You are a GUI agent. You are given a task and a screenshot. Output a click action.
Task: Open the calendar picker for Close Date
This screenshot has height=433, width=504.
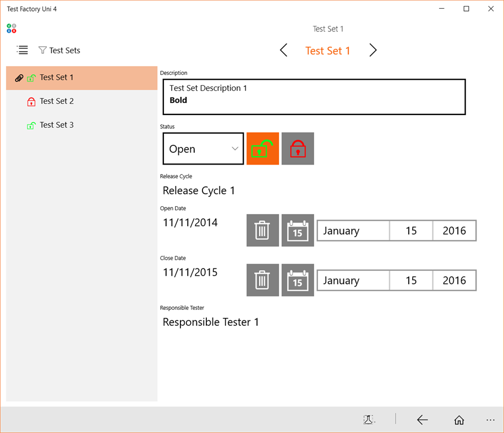coord(298,280)
